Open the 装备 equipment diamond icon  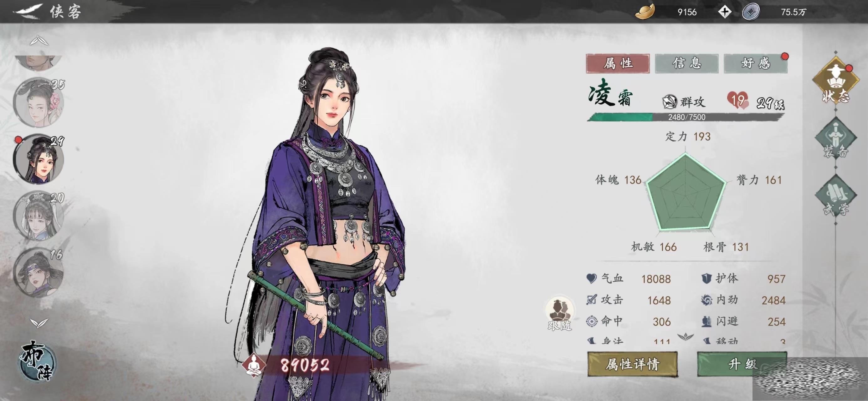pos(836,138)
